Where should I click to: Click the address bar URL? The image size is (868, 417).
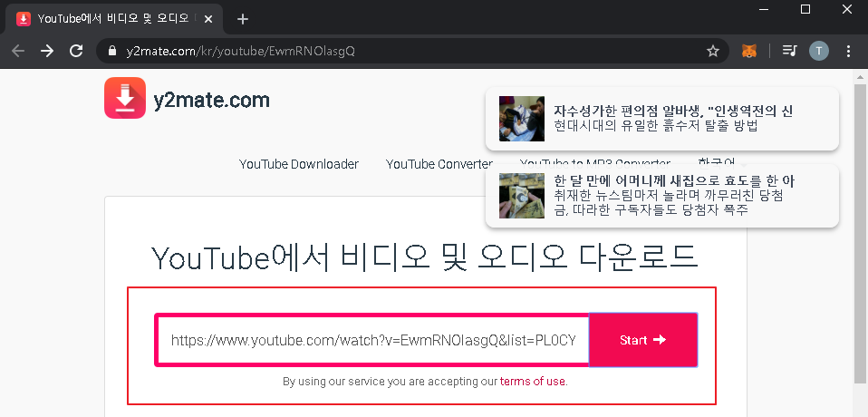point(240,51)
